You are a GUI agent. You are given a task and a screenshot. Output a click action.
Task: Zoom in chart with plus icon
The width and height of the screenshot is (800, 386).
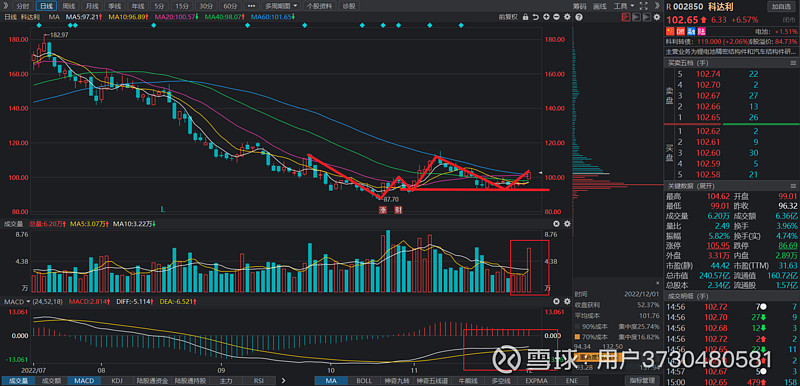546,17
